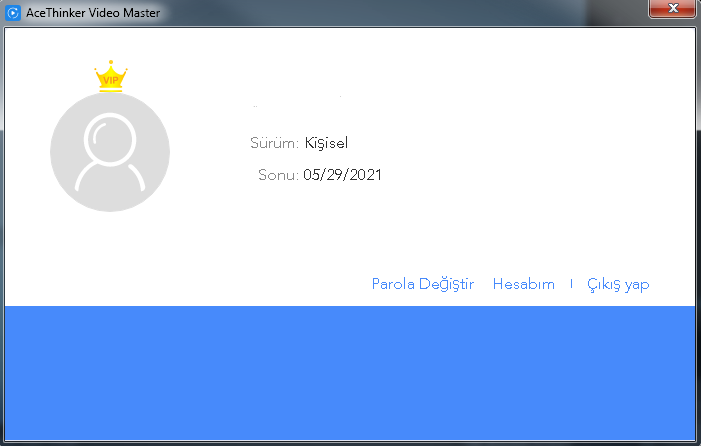Image resolution: width=701 pixels, height=446 pixels.
Task: Select the expiry date 05/29/2021
Action: click(342, 175)
